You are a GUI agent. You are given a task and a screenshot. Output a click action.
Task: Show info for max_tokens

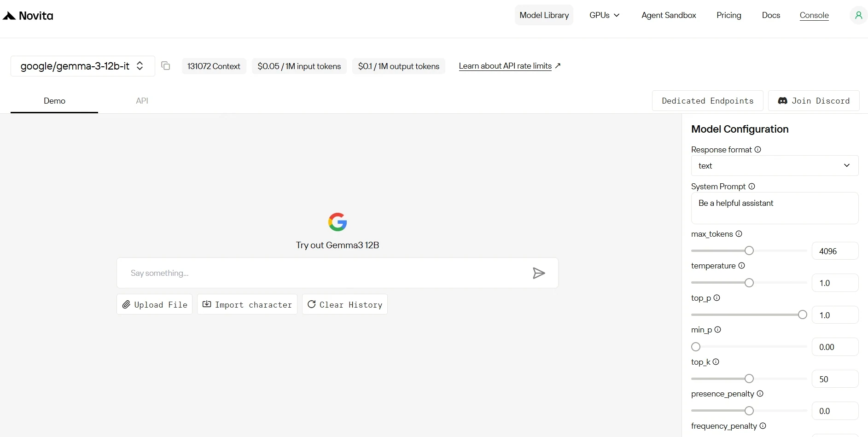click(x=739, y=234)
